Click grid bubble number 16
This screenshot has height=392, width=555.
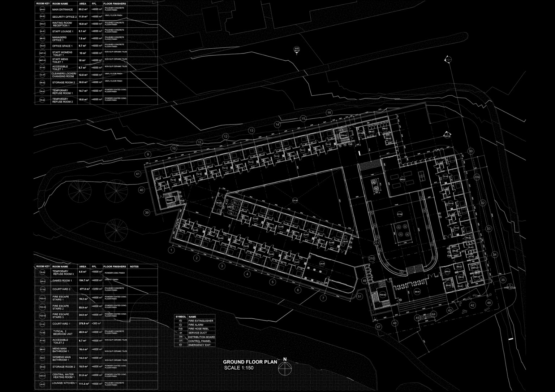click(x=329, y=113)
